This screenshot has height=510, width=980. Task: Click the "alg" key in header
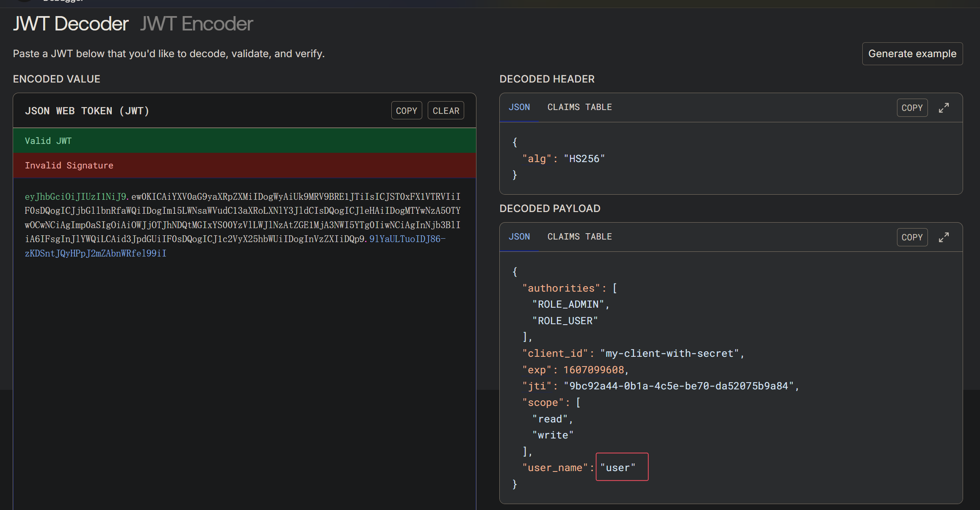tap(537, 159)
